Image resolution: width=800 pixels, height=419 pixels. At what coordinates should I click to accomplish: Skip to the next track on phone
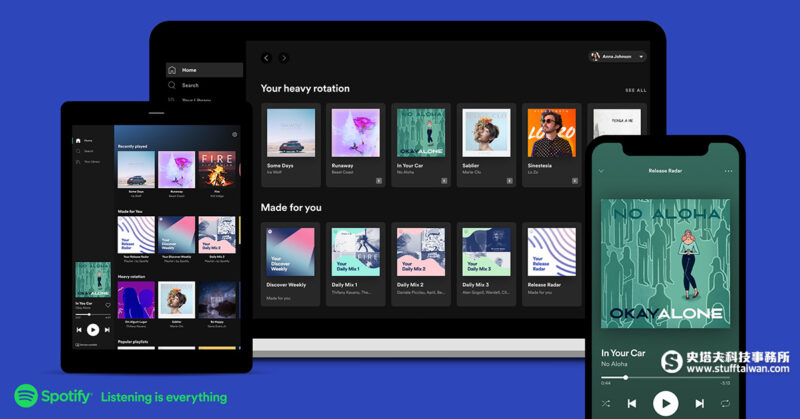(699, 403)
